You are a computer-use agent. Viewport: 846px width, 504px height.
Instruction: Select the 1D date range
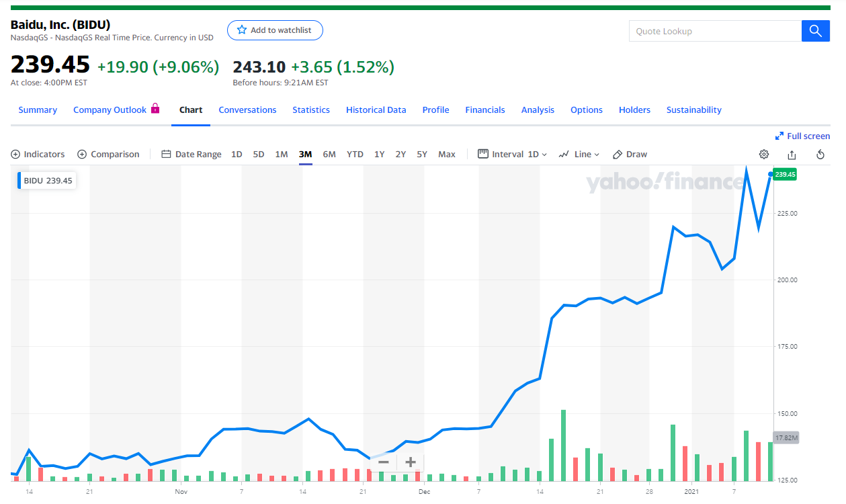237,155
